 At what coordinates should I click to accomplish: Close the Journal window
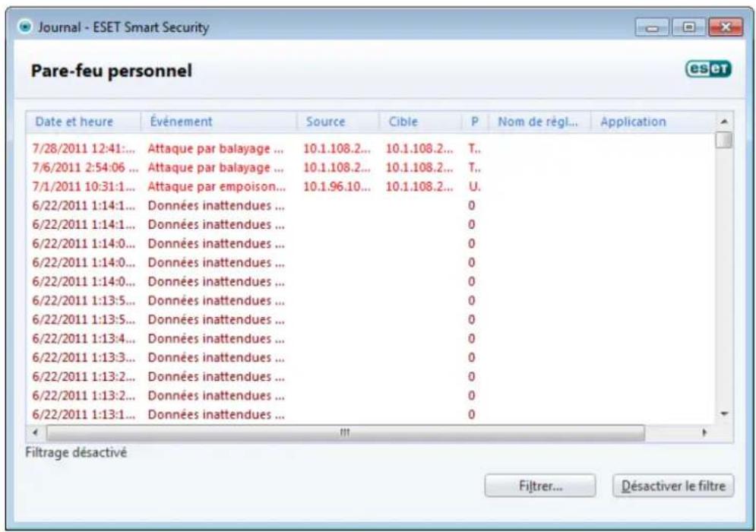pos(726,27)
